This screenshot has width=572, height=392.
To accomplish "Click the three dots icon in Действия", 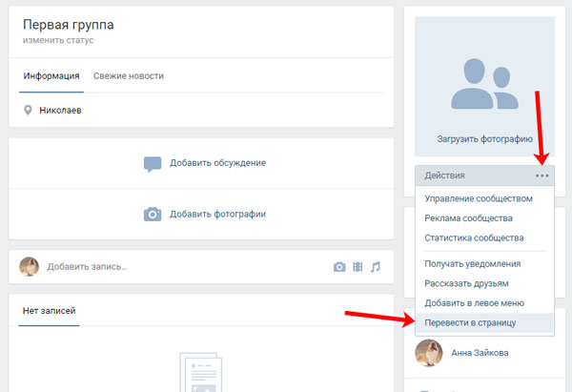I will pyautogui.click(x=542, y=175).
